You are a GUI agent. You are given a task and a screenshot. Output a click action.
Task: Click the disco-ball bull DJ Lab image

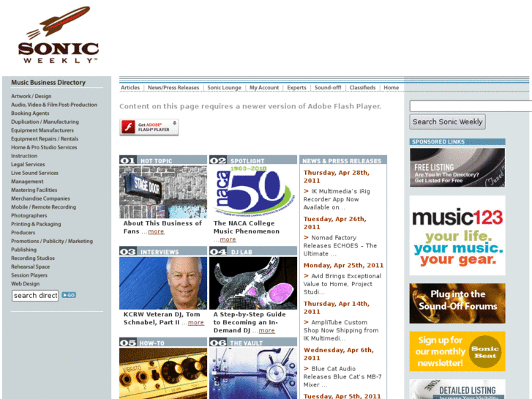[253, 283]
